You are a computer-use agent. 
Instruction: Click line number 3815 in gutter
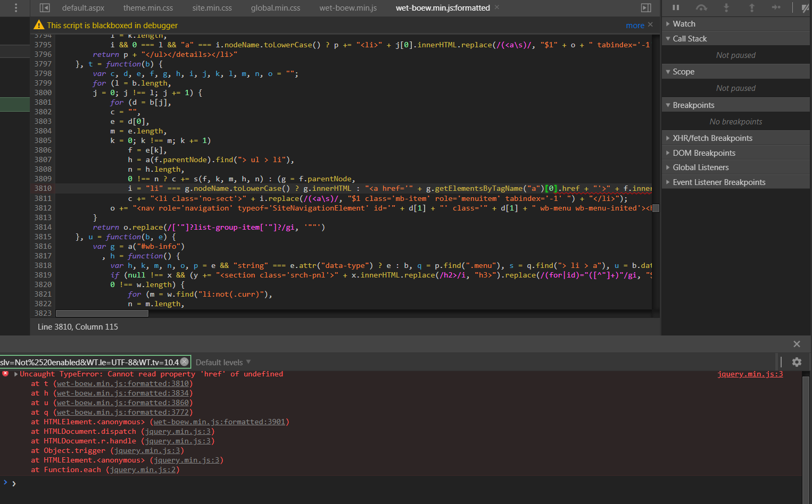[43, 237]
